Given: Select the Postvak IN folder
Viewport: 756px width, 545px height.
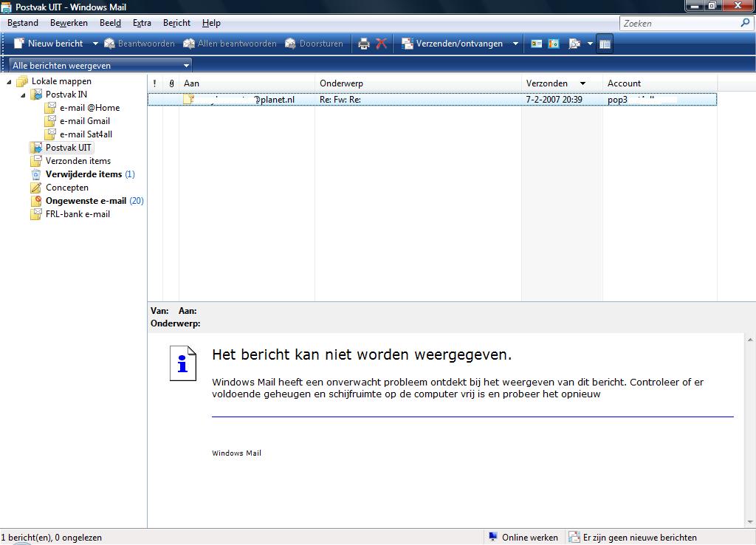Looking at the screenshot, I should tap(66, 95).
